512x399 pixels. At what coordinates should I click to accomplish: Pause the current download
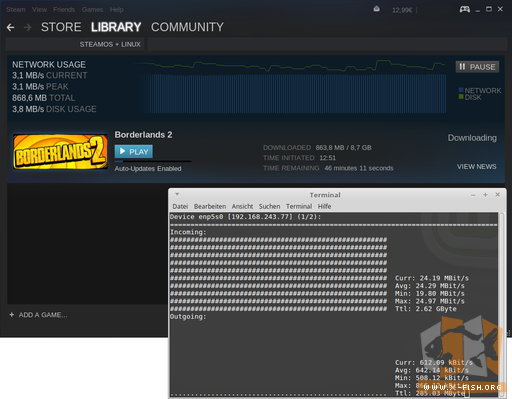[477, 67]
